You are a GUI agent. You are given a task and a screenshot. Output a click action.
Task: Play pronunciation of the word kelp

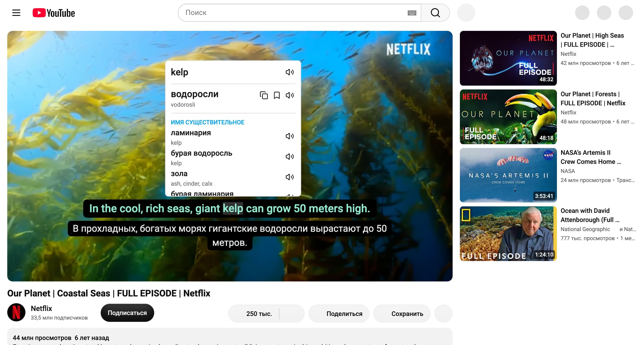tap(290, 72)
